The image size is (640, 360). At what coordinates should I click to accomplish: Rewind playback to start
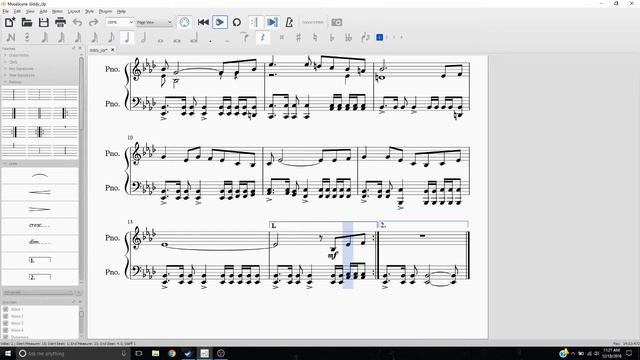pyautogui.click(x=203, y=22)
